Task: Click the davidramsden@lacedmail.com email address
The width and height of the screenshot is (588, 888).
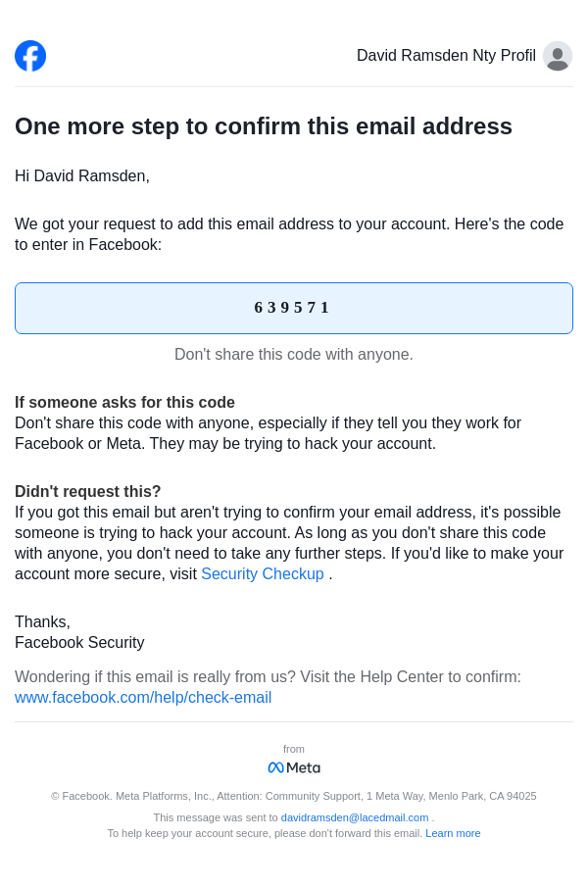Action: [x=355, y=817]
